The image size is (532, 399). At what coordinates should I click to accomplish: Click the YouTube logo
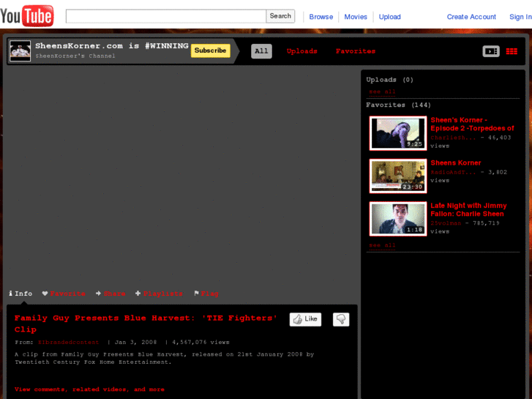27,16
